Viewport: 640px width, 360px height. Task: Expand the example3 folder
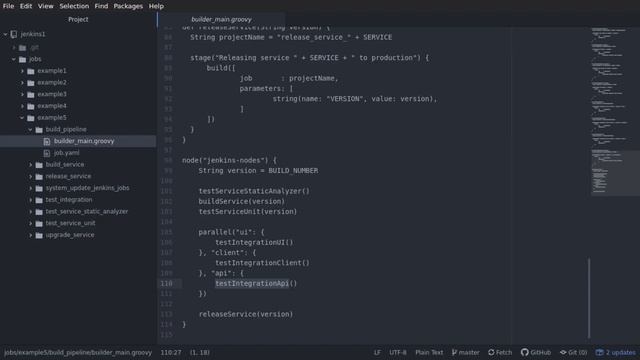point(22,94)
